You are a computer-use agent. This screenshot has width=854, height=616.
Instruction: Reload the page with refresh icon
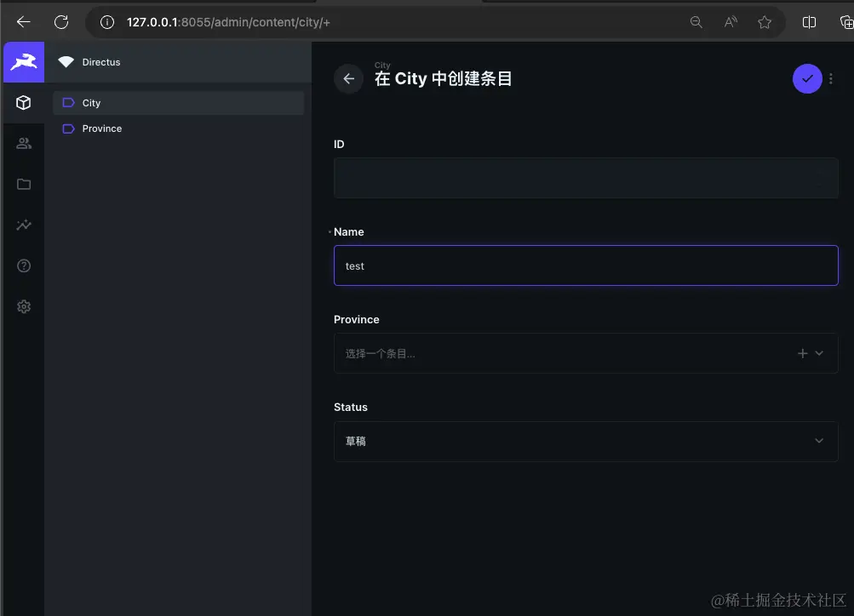[61, 22]
